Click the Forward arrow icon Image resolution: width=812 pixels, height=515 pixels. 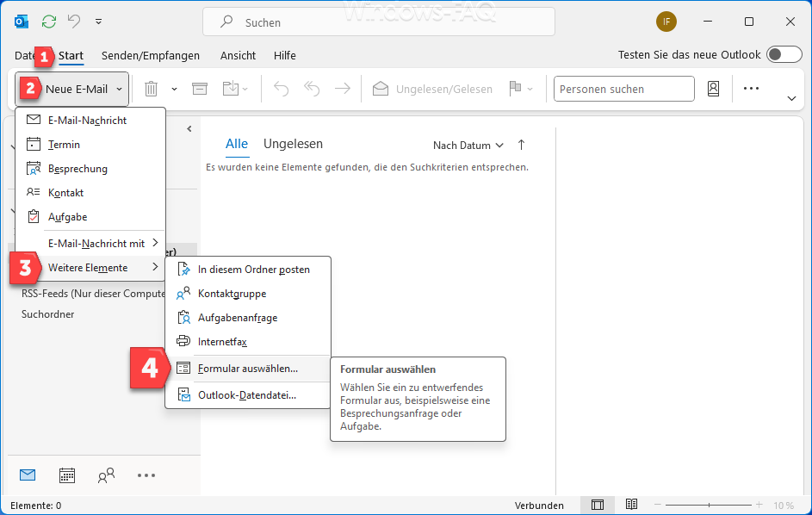pos(343,89)
